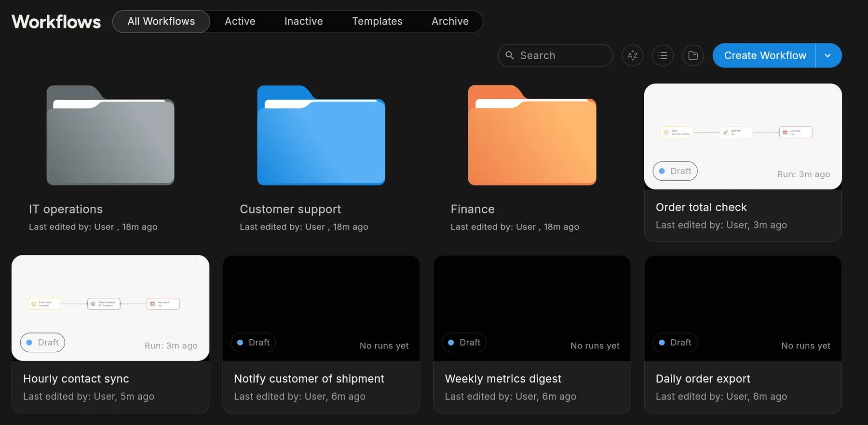Open the Archive tab
Viewport: 868px width, 425px height.
(450, 22)
